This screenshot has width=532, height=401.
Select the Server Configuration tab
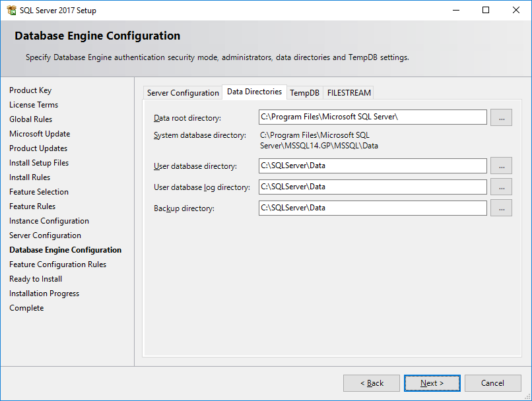182,92
